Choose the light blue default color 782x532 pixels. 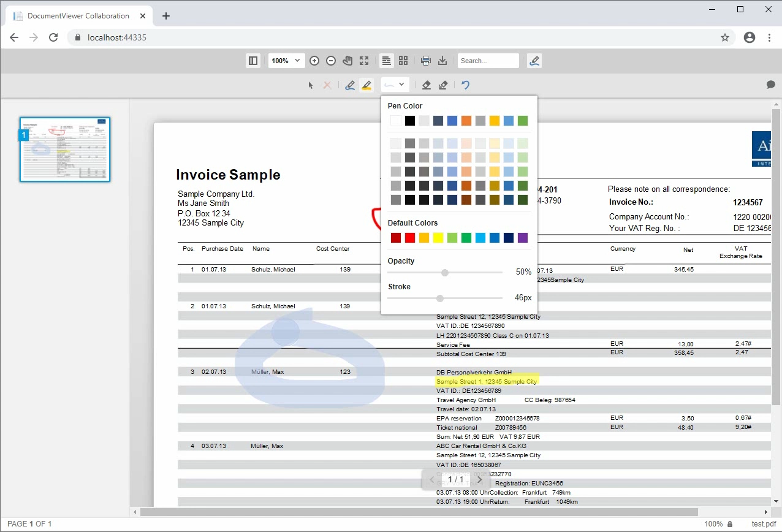(480, 238)
